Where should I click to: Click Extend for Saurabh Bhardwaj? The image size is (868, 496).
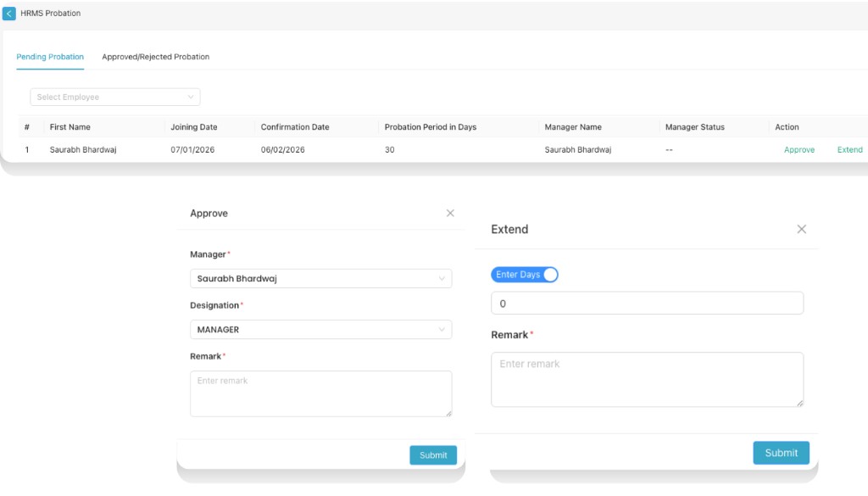tap(849, 149)
